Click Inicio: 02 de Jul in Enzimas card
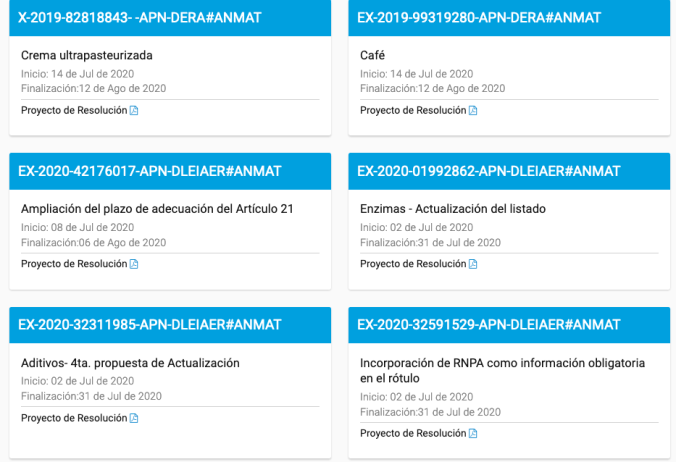The height and width of the screenshot is (462, 676). (416, 228)
